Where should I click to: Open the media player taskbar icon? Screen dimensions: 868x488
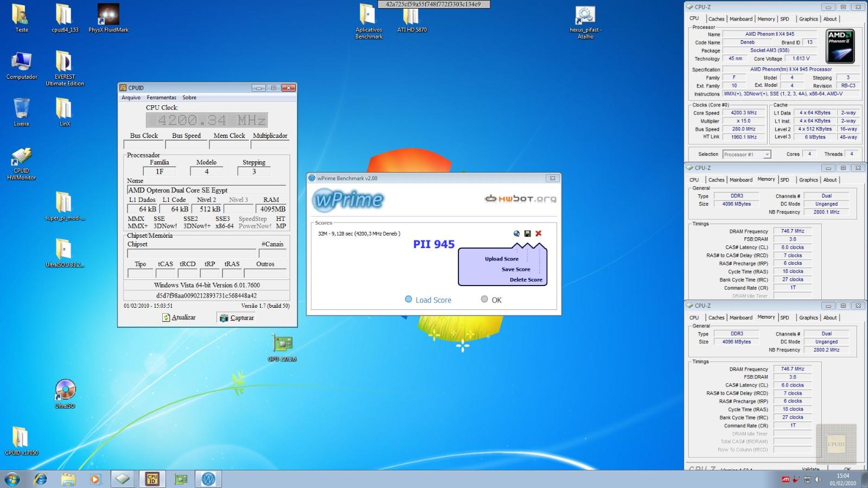point(95,479)
